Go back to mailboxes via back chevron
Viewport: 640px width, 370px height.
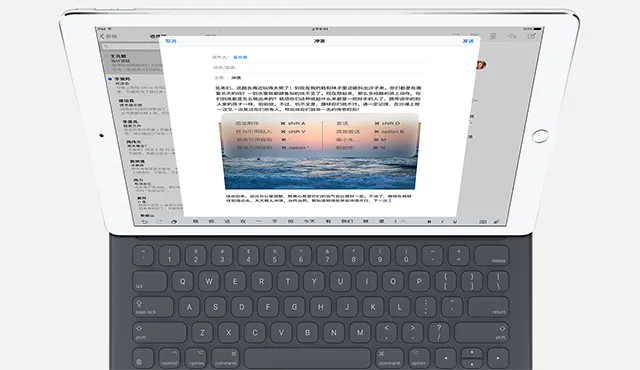[x=102, y=36]
